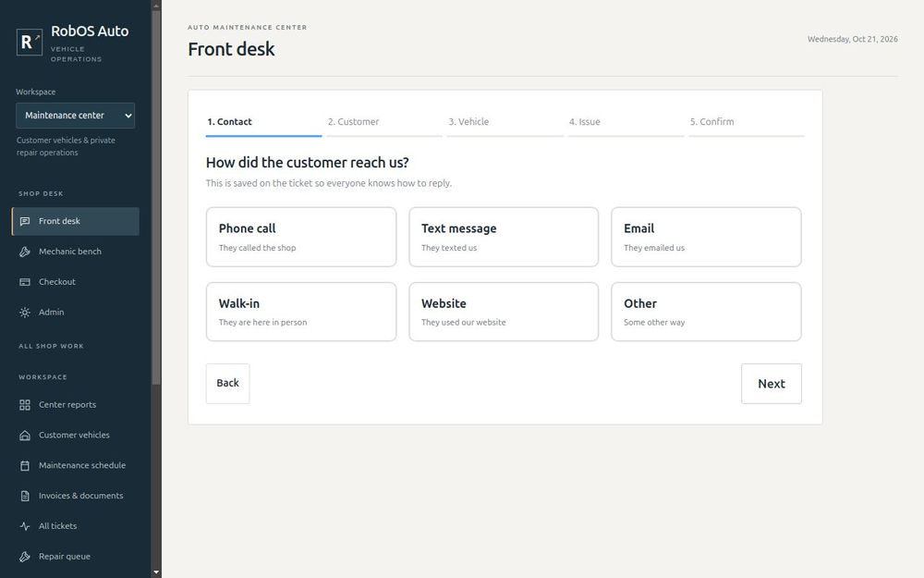
Task: Choose the Website contact option
Action: (504, 312)
